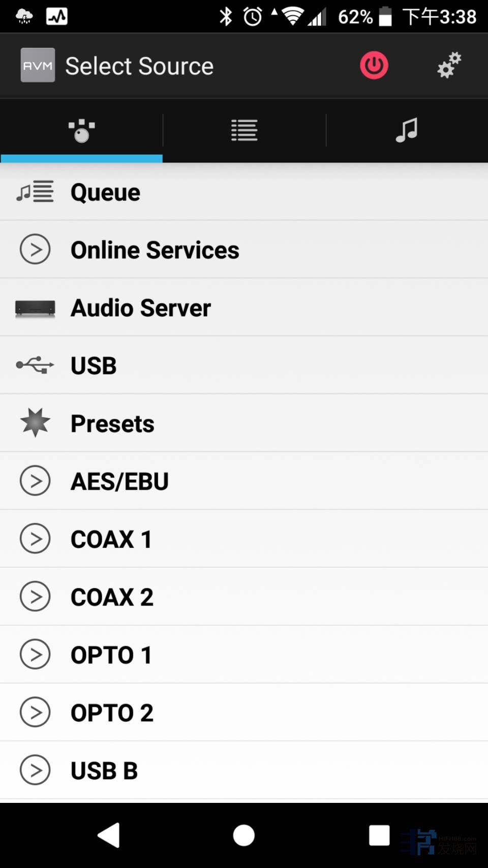Select the Audio Server device icon
The width and height of the screenshot is (488, 868).
point(35,308)
